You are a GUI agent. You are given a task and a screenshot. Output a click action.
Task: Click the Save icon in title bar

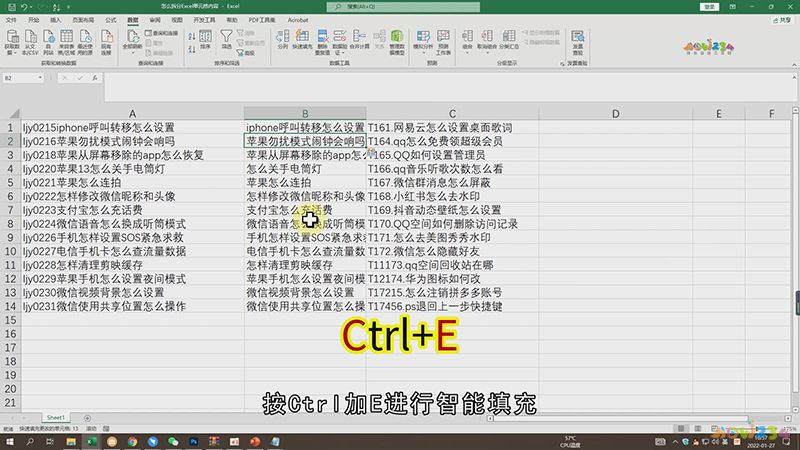(12, 7)
